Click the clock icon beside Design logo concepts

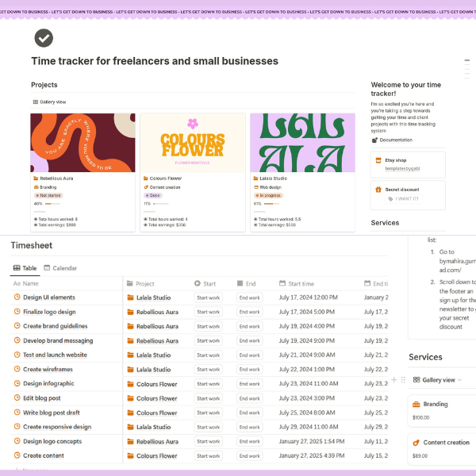(17, 441)
